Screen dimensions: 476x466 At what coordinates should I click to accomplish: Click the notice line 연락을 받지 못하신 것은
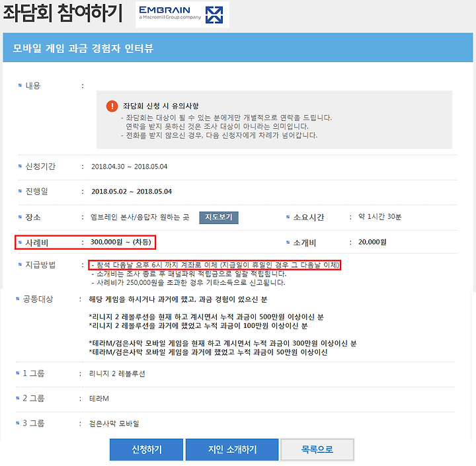(217, 127)
